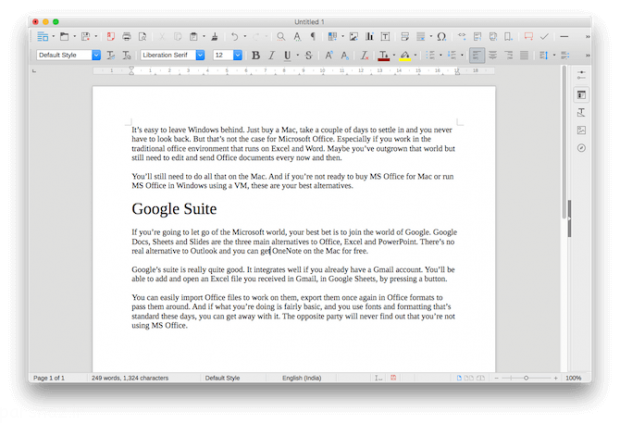Screen dimensions: 620x423
Task: Click the New document icon
Action: [42, 37]
